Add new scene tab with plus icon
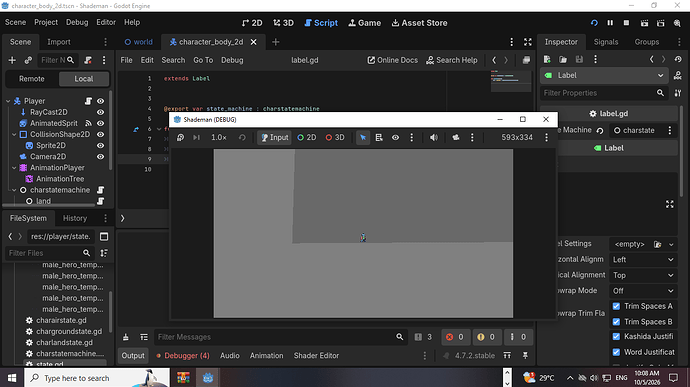This screenshot has width=690, height=387. (x=275, y=42)
